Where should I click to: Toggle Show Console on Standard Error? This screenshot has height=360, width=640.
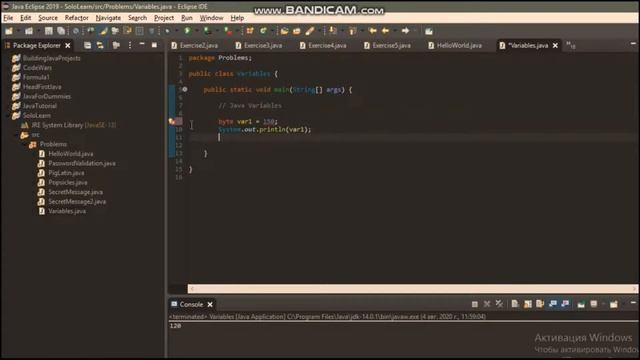click(x=565, y=304)
